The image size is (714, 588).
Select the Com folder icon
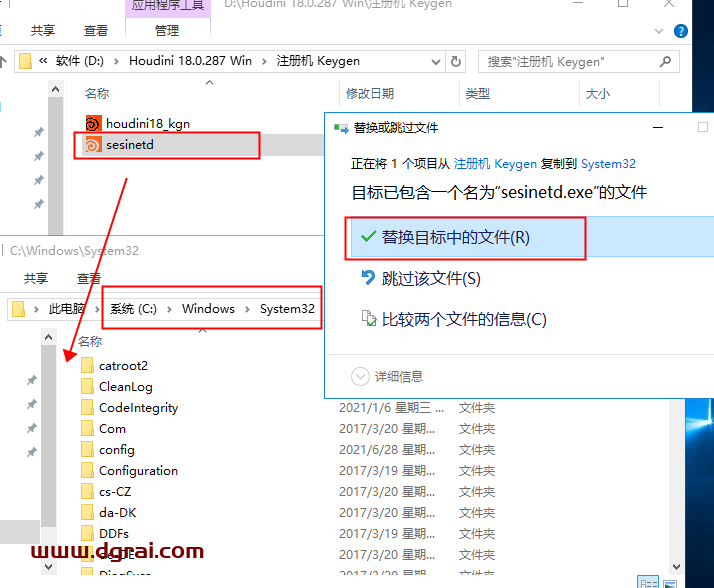(x=87, y=428)
